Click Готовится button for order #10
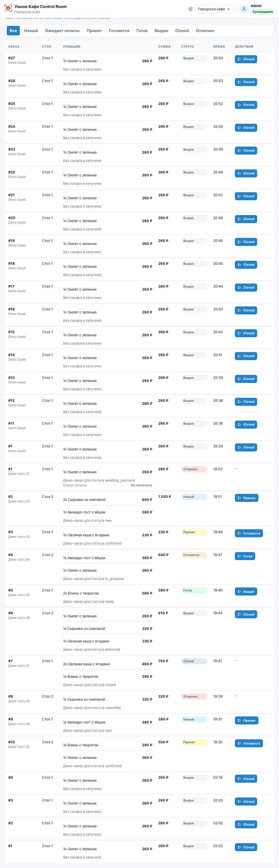279x868 pixels. (249, 743)
